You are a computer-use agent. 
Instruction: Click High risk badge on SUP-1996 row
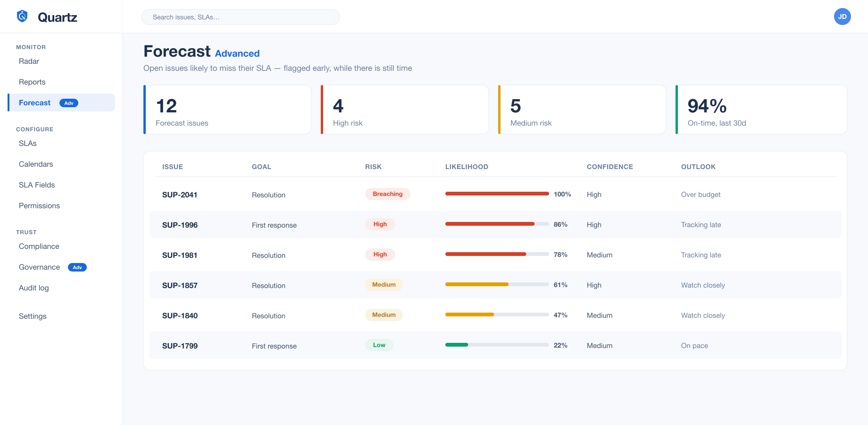point(380,224)
